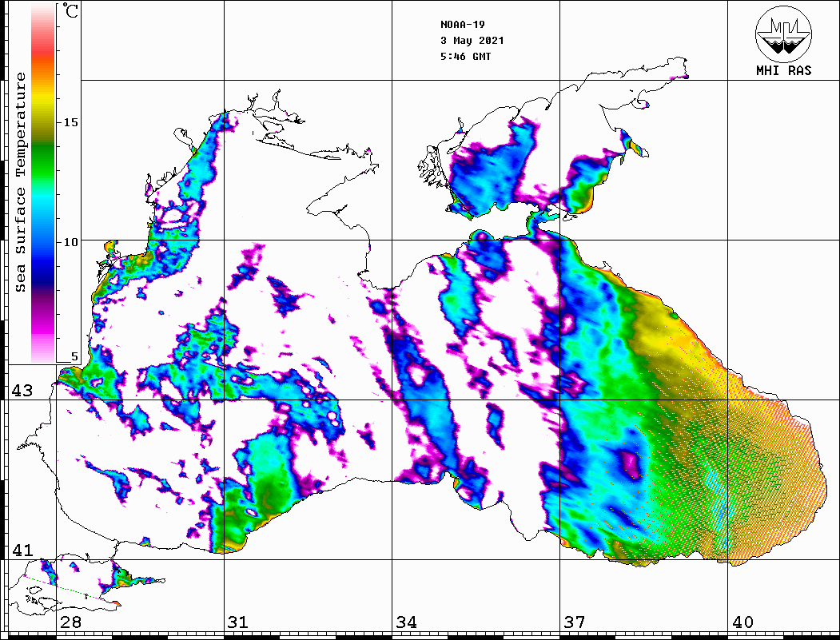Click the '15' tick on the temperature scale

(x=70, y=122)
